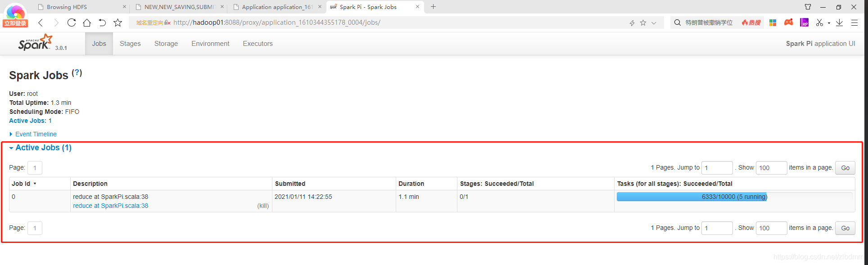Go to browser home page icon
868x265 pixels.
pyautogui.click(x=87, y=22)
